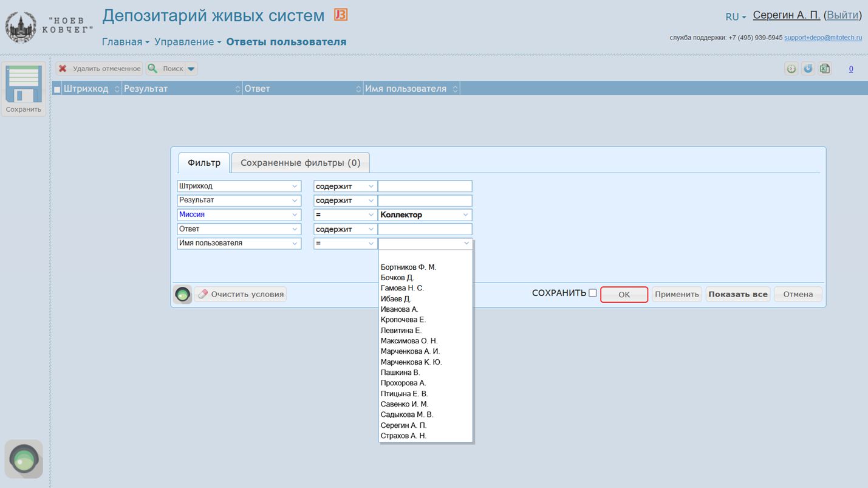
Task: Select Страхов А. Н. from list
Action: [425, 436]
